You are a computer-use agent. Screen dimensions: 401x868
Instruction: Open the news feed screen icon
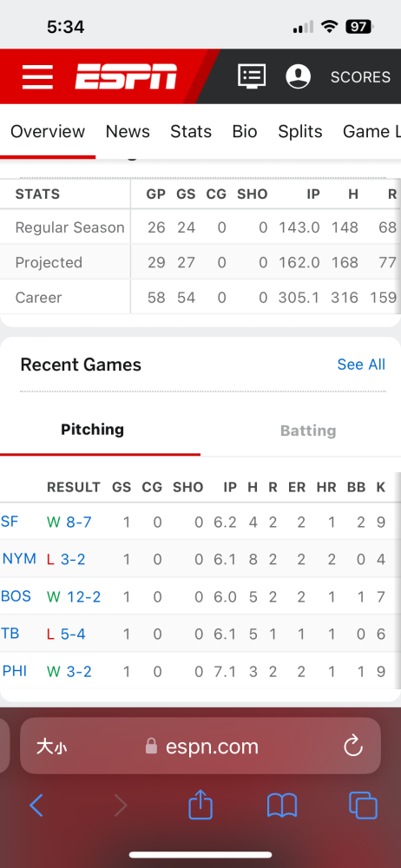252,76
